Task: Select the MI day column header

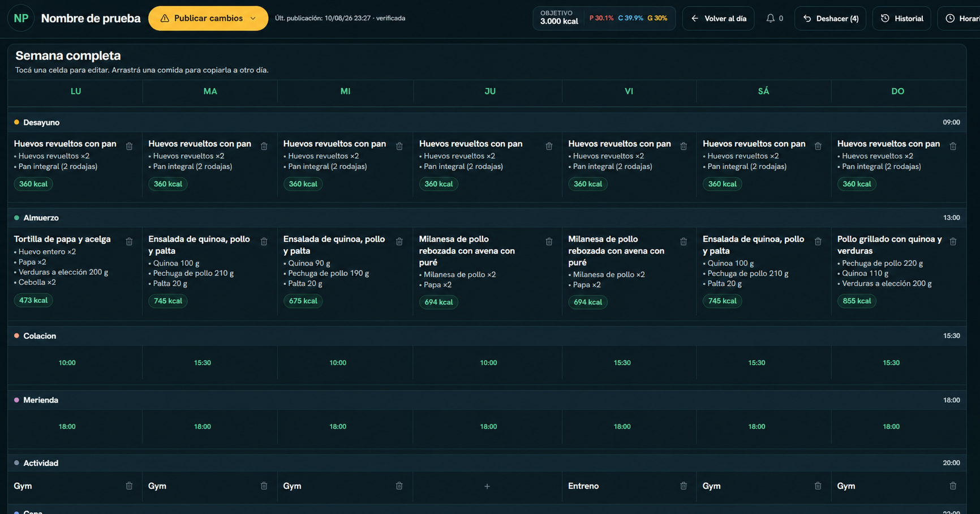Action: click(x=345, y=91)
